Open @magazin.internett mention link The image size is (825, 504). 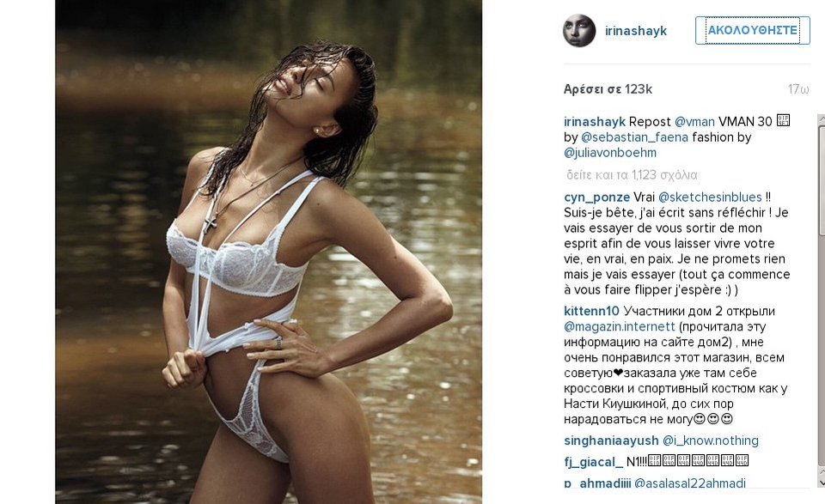[x=620, y=327]
